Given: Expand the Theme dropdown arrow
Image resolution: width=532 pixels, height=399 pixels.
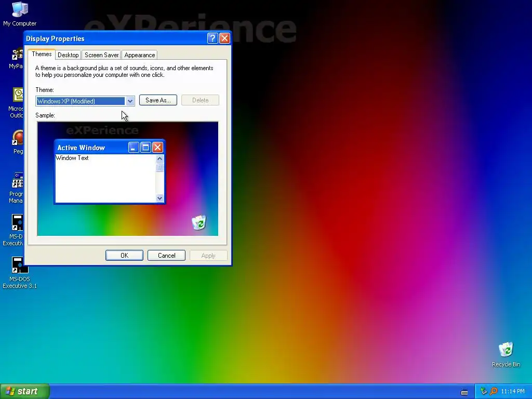Looking at the screenshot, I should point(130,101).
